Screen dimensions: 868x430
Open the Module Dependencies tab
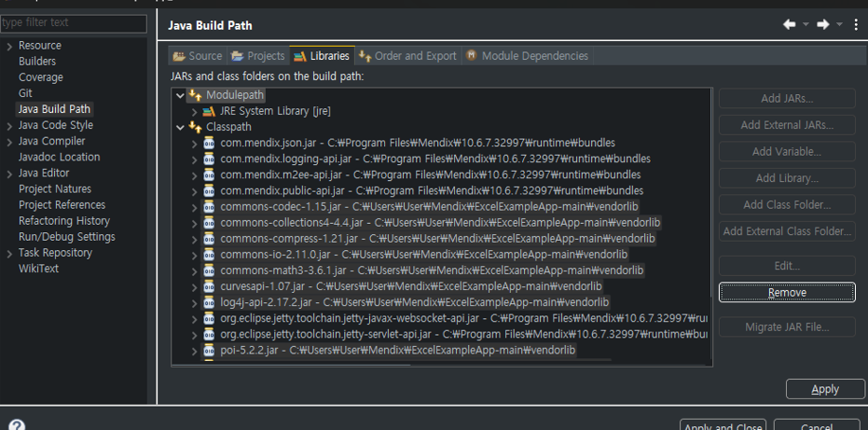click(x=527, y=56)
